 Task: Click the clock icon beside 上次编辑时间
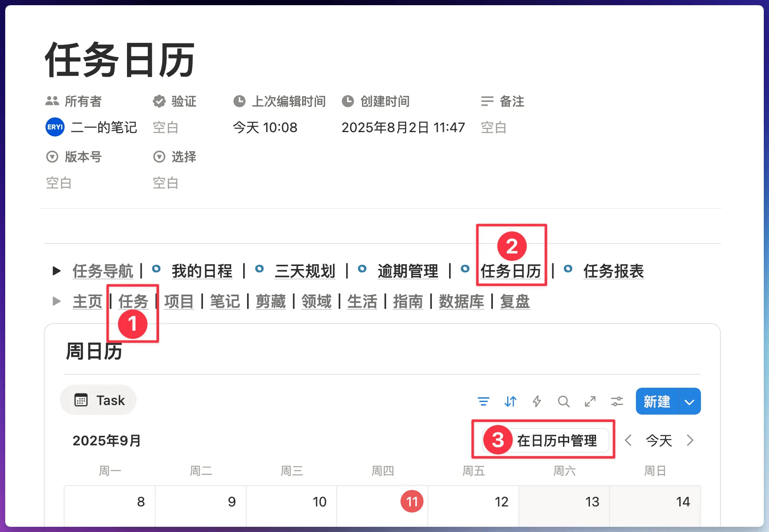(x=239, y=101)
